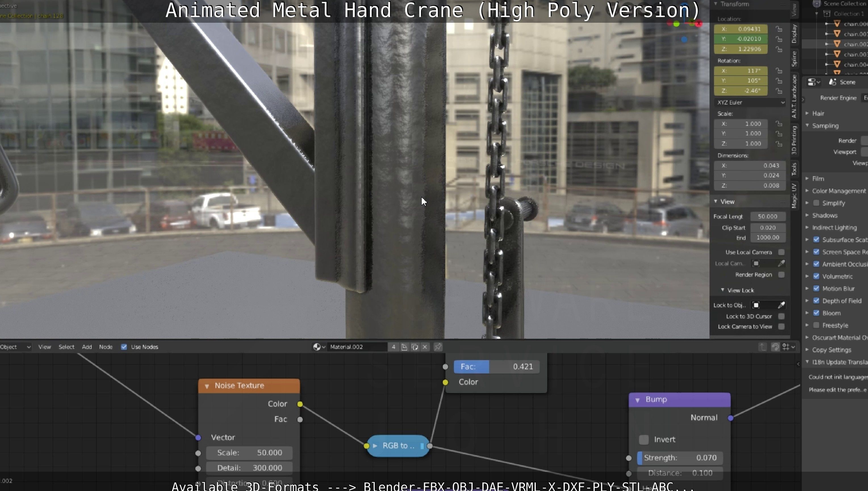The height and width of the screenshot is (491, 868).
Task: Open the node editor Add menu
Action: [x=87, y=347]
